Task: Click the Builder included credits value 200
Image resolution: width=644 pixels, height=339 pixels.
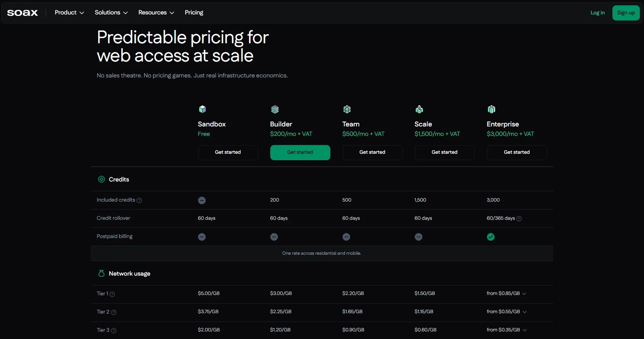Action: point(274,200)
